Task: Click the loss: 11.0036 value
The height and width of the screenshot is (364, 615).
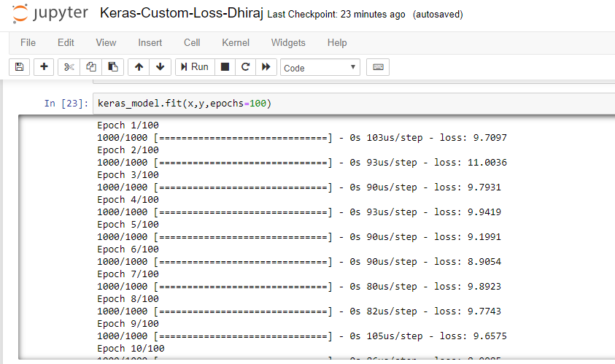Action: coord(471,163)
